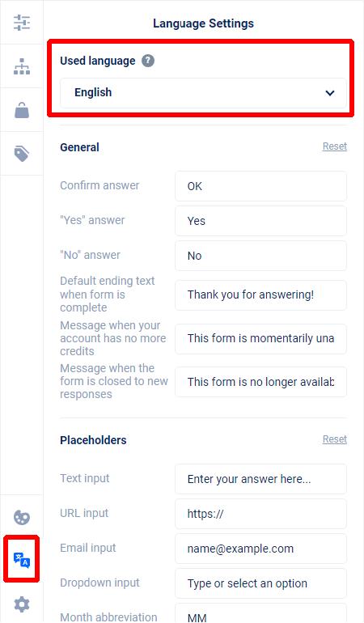Edit the "No" answer field
This screenshot has width=364, height=623.
[x=260, y=256]
